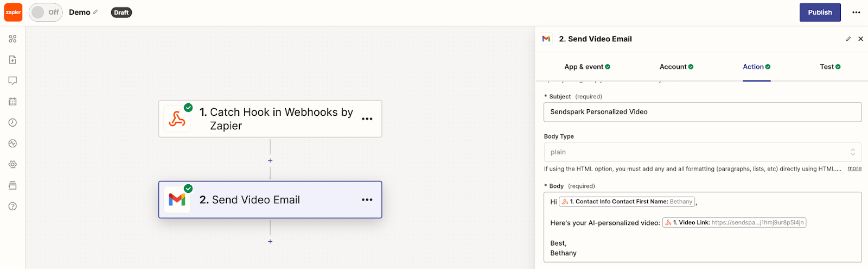Open the top-right three-dot menu
This screenshot has width=868, height=269.
(856, 12)
